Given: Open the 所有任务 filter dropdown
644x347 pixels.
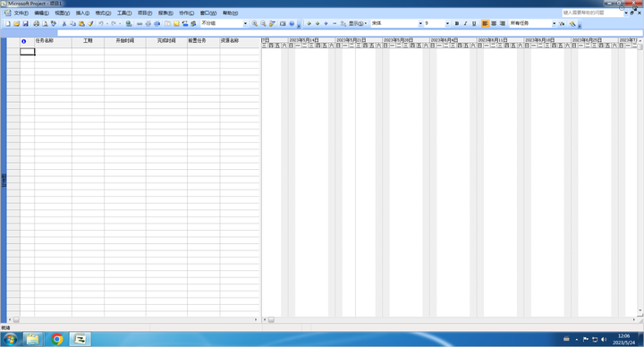Looking at the screenshot, I should tap(554, 24).
